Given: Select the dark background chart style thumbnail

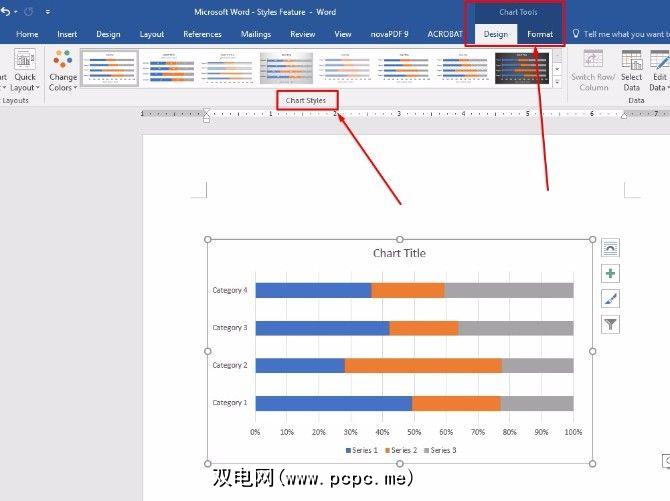Looking at the screenshot, I should click(x=522, y=68).
